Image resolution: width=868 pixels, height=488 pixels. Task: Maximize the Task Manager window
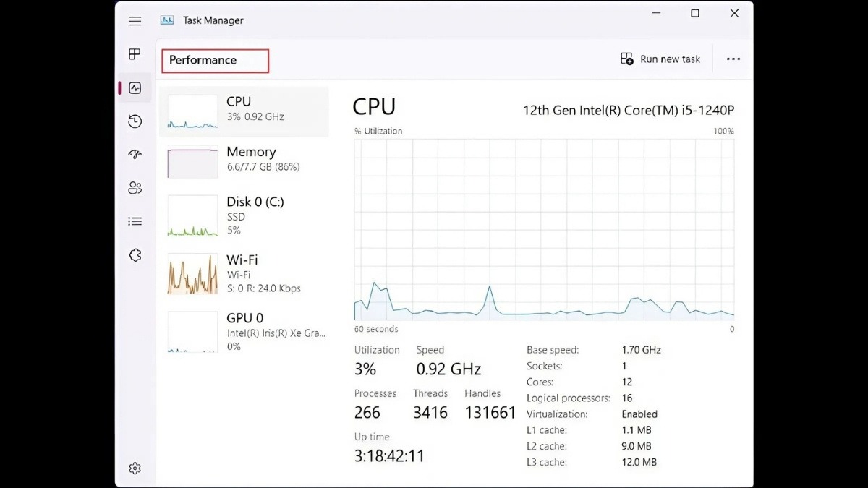pyautogui.click(x=695, y=14)
